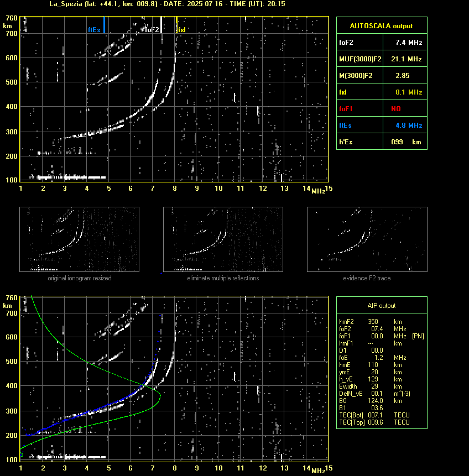The image size is (469, 476).
Task: Select the ymE value '20' km
Action: coord(374,372)
